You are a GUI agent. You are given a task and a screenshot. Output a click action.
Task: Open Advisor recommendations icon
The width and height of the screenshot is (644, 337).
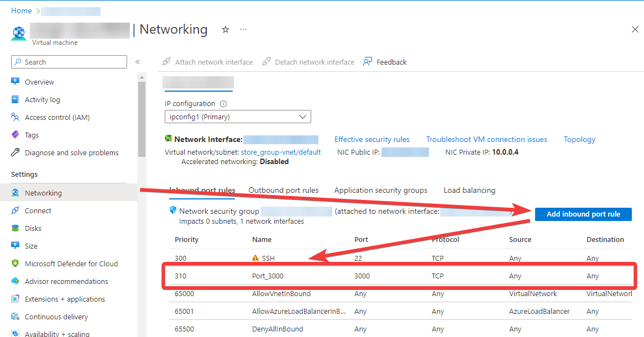[15, 281]
